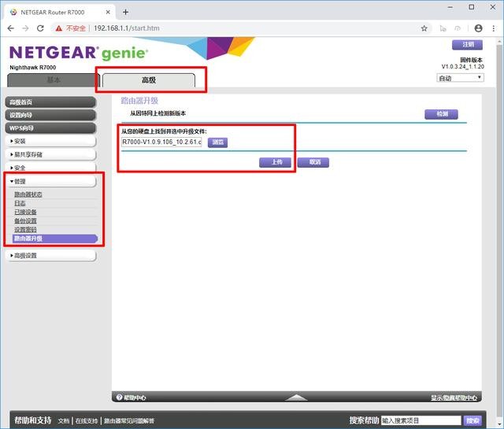Open the 自动 language dropdown

point(460,78)
